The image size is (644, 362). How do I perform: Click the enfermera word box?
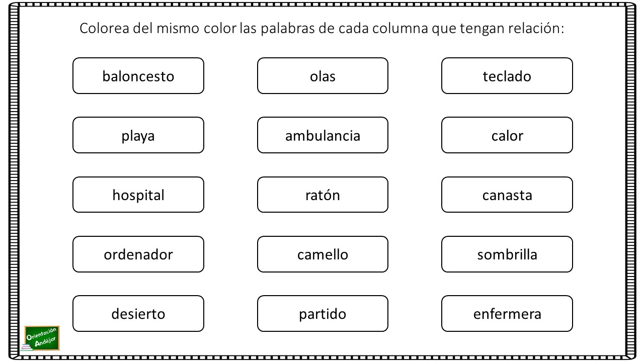[x=507, y=314]
